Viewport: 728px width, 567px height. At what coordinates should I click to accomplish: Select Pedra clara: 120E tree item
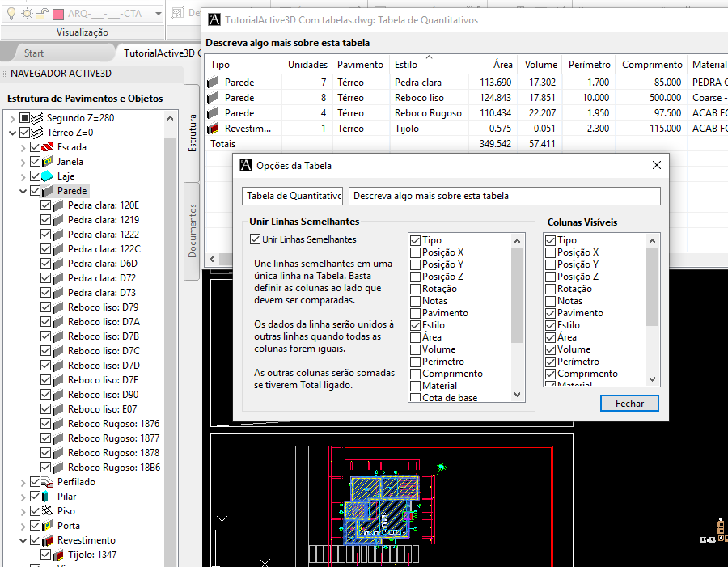point(103,205)
